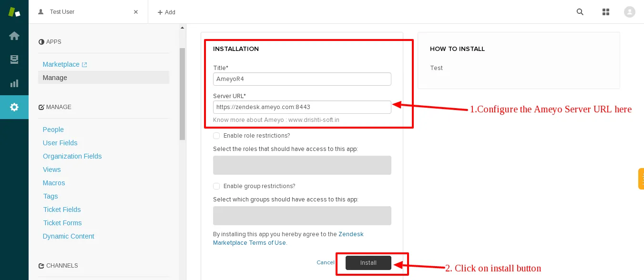Screen dimensions: 644x280
Task: Click the external link icon next to Marketplace
Action: [84, 65]
